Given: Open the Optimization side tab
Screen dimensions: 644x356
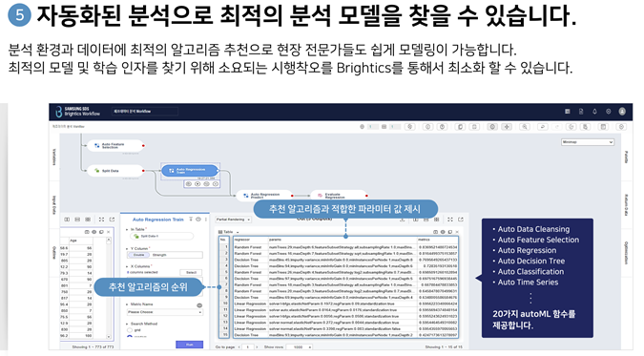Looking at the screenshot, I should click(626, 253).
